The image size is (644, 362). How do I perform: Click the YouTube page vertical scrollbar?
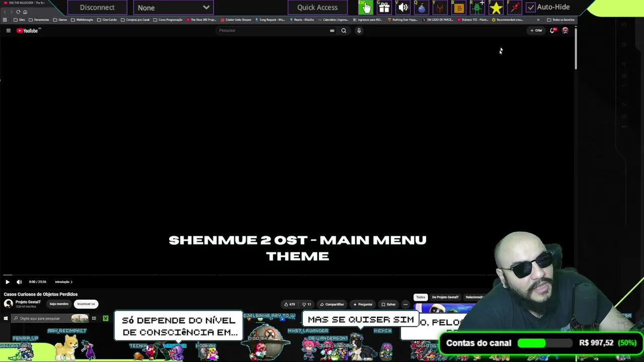click(x=576, y=48)
